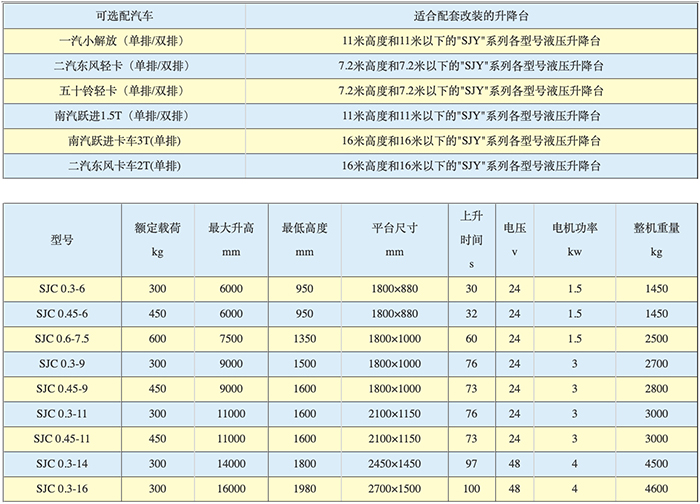This screenshot has width=700, height=504.
Task: Select the lift description in the 南汽跃进1.5T row
Action: point(471,117)
